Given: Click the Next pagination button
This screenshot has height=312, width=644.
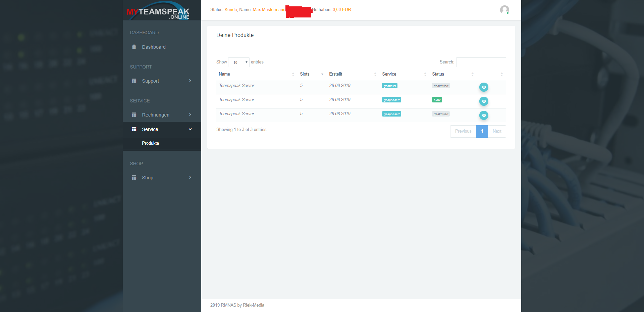Looking at the screenshot, I should pyautogui.click(x=497, y=131).
